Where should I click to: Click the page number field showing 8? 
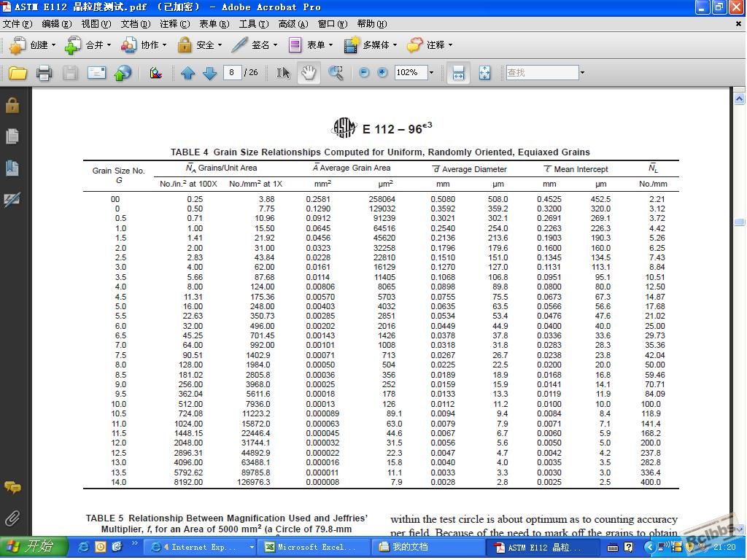coord(232,72)
